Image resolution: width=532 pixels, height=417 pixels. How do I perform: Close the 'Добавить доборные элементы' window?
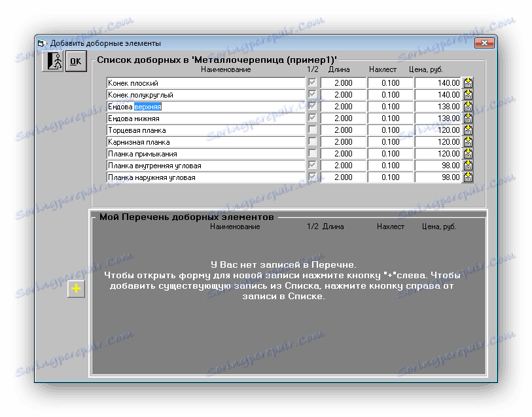click(484, 43)
